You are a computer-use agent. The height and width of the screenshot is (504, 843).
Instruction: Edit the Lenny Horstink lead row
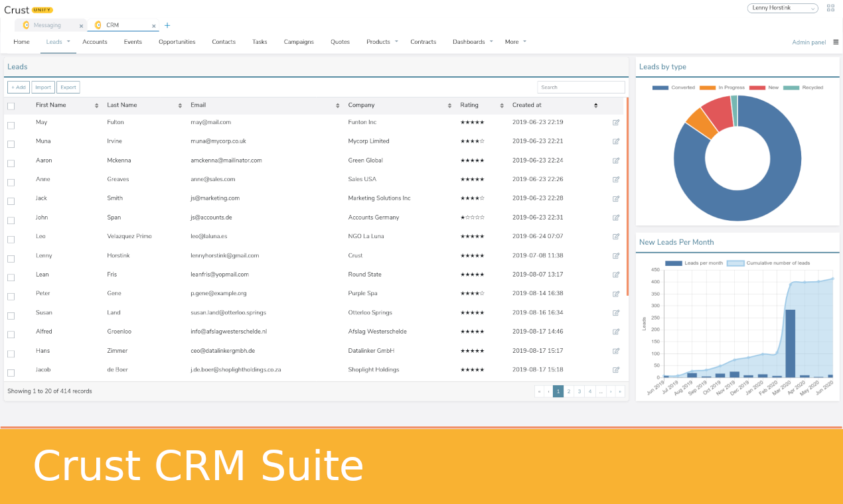(616, 255)
